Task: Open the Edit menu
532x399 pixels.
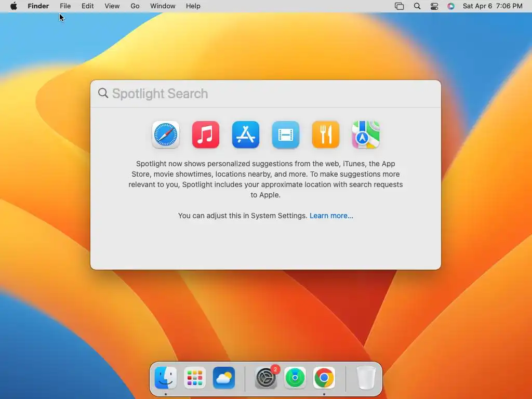Action: pos(87,6)
